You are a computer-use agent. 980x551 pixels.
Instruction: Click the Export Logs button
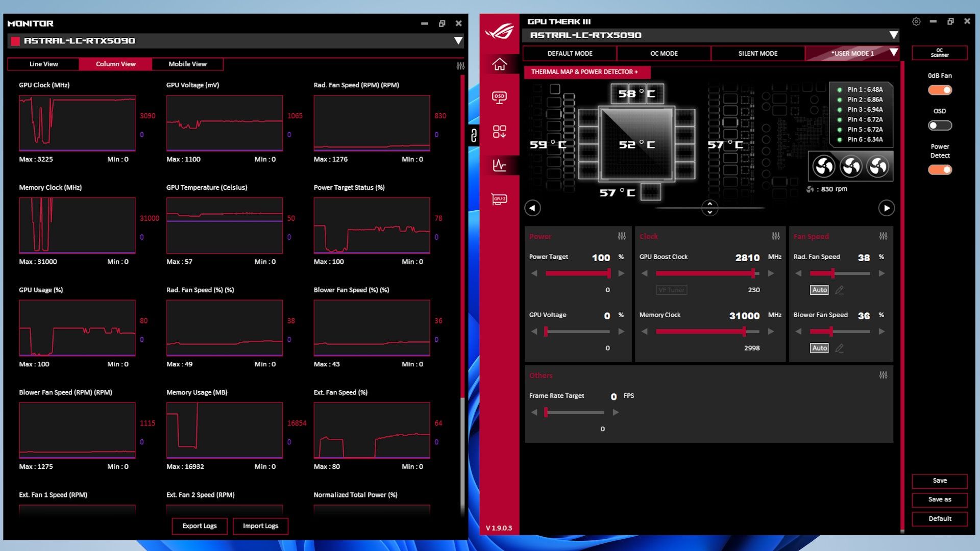200,526
